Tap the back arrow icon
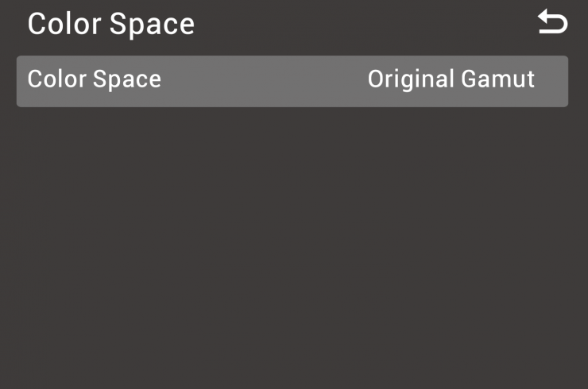Image resolution: width=588 pixels, height=389 pixels. pyautogui.click(x=552, y=23)
